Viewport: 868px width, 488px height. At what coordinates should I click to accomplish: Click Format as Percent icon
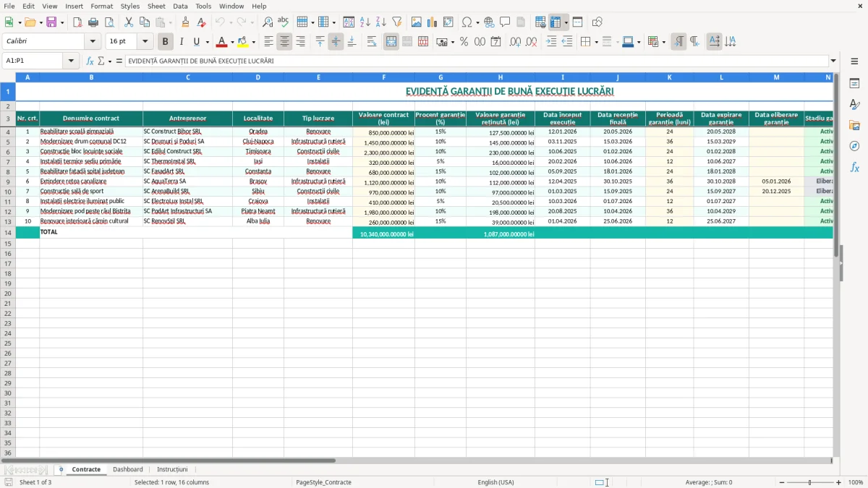tap(464, 42)
